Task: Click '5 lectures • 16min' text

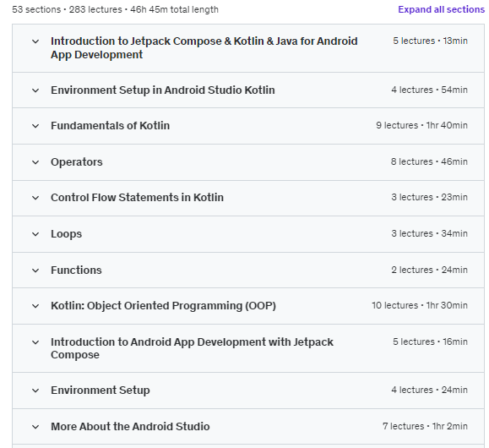Action: pyautogui.click(x=430, y=341)
